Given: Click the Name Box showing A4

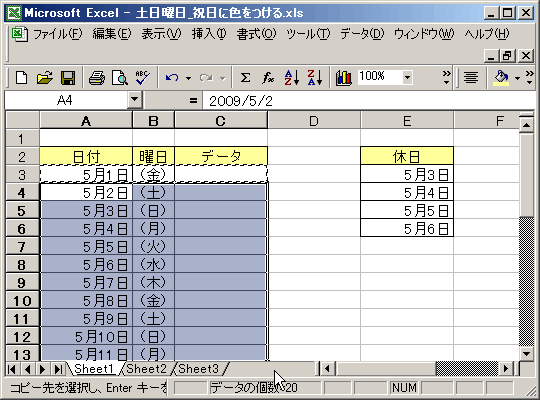Looking at the screenshot, I should [65, 100].
